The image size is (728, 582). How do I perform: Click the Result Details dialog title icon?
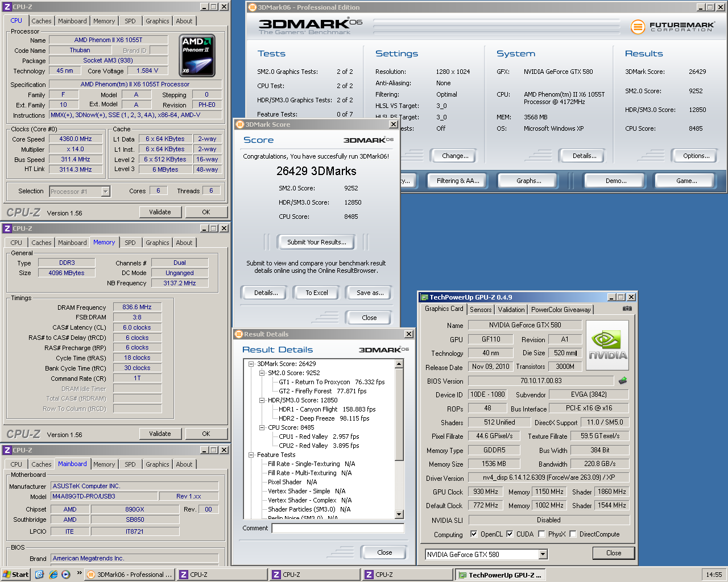coord(239,334)
